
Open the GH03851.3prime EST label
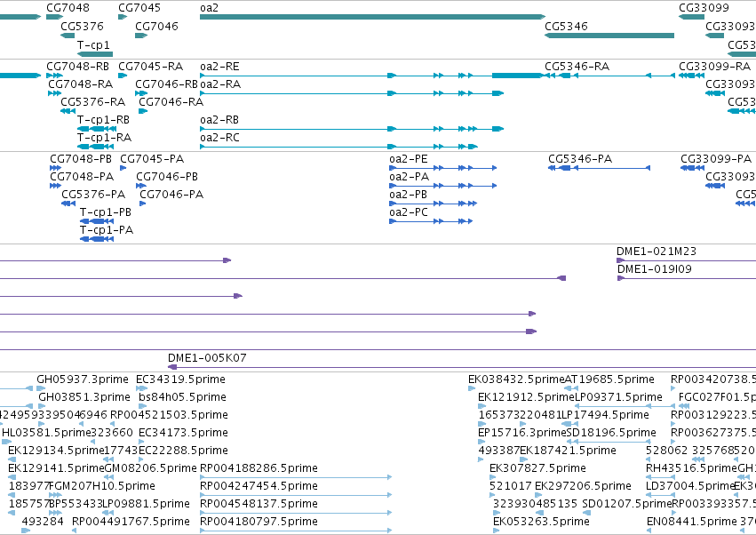coord(84,397)
